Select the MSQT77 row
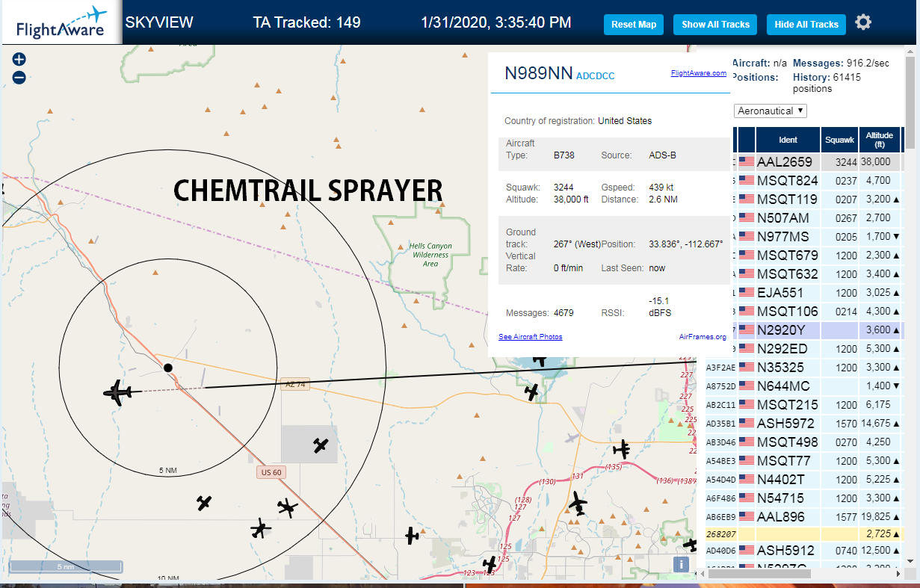The height and width of the screenshot is (588, 920). tap(803, 460)
